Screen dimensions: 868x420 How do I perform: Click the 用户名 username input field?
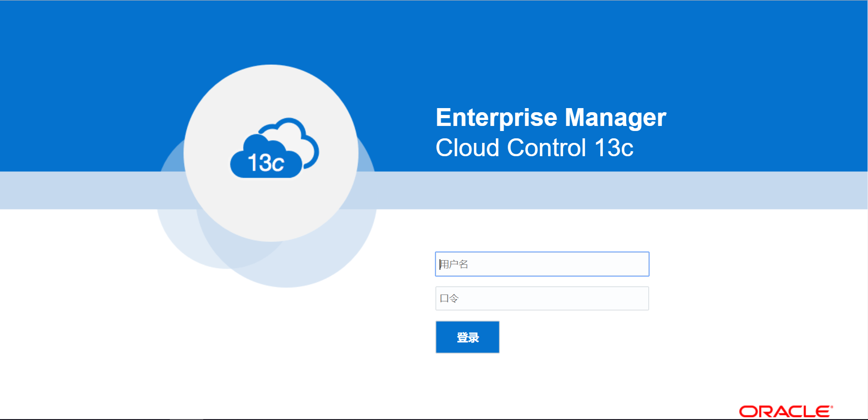click(542, 264)
